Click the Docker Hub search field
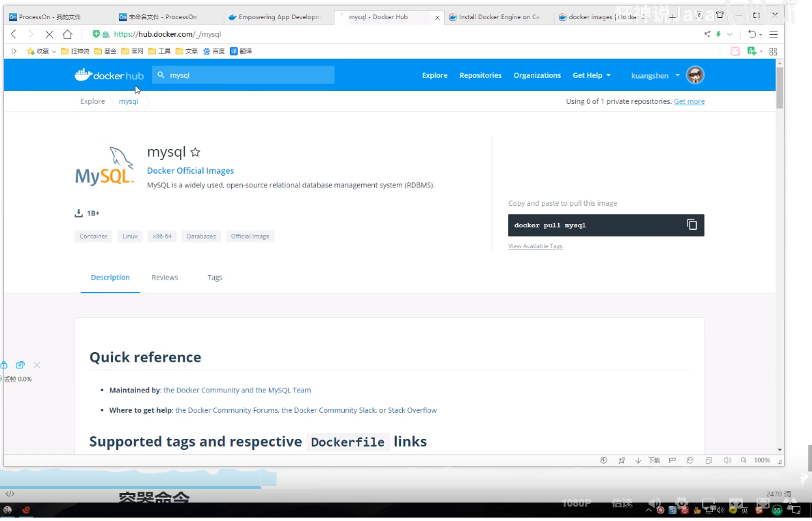This screenshot has height=521, width=812. [243, 75]
